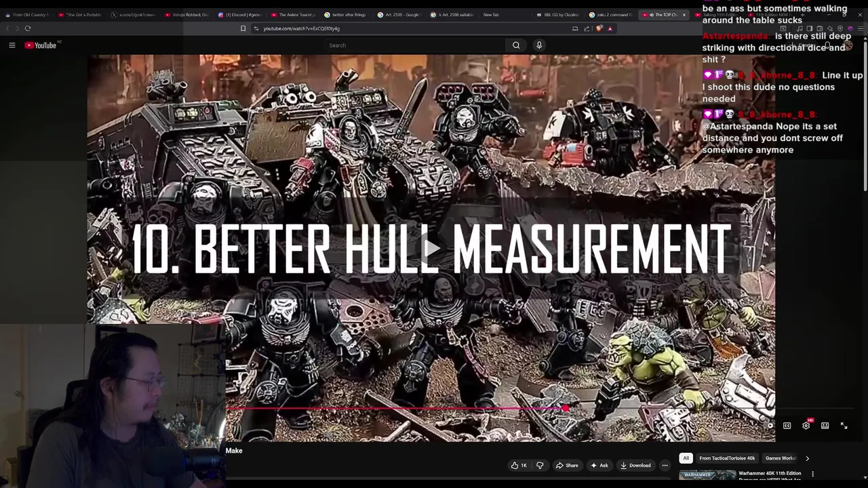
Task: Open the browser share icon in address bar
Action: tap(587, 28)
